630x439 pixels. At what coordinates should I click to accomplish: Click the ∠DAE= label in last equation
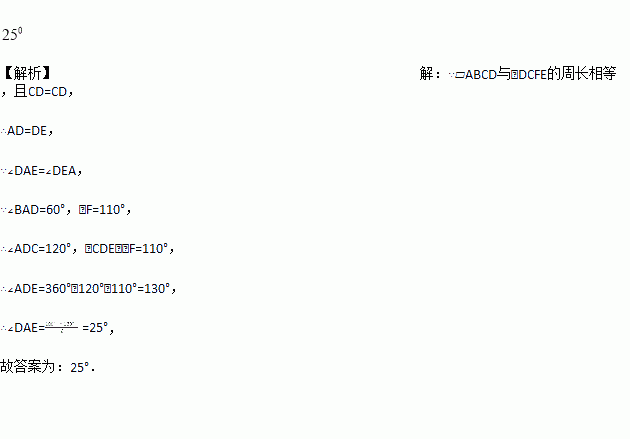(26, 327)
